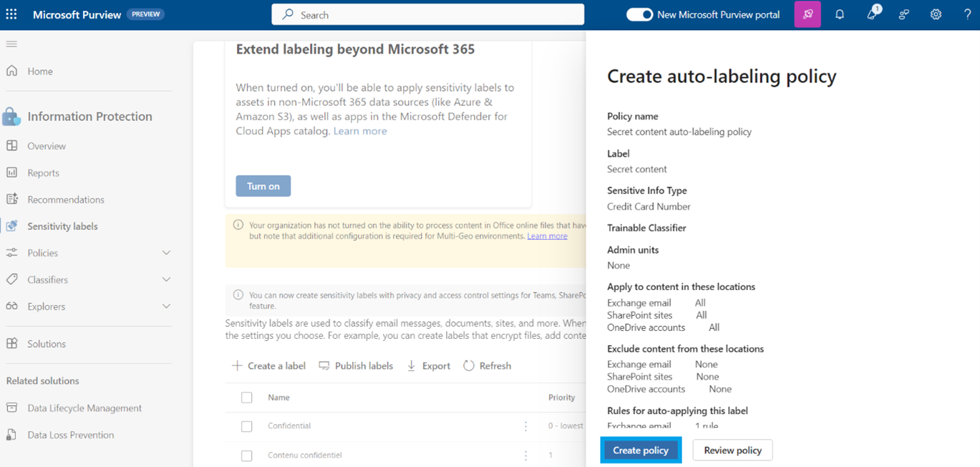980x467 pixels.
Task: Collapse the navigation hamburger menu
Action: point(11,44)
